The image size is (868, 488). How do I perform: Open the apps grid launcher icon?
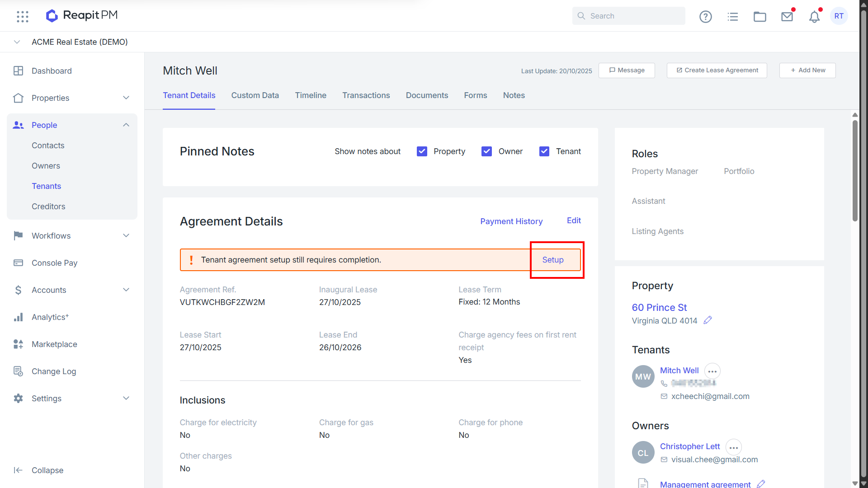pyautogui.click(x=23, y=16)
